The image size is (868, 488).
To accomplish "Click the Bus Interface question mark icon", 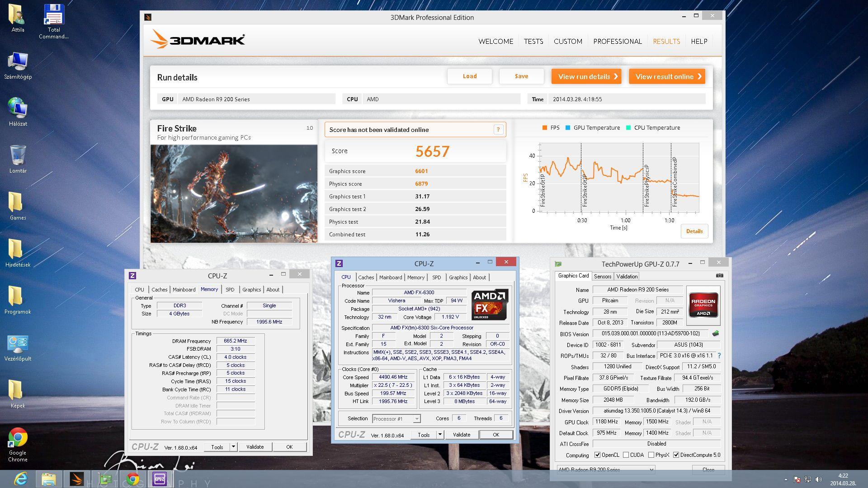I will pos(719,356).
